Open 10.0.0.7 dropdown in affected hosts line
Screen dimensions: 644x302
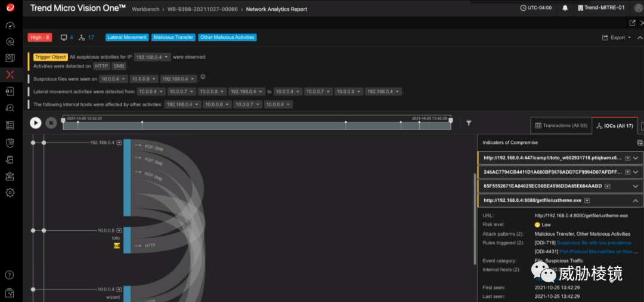[x=247, y=105]
